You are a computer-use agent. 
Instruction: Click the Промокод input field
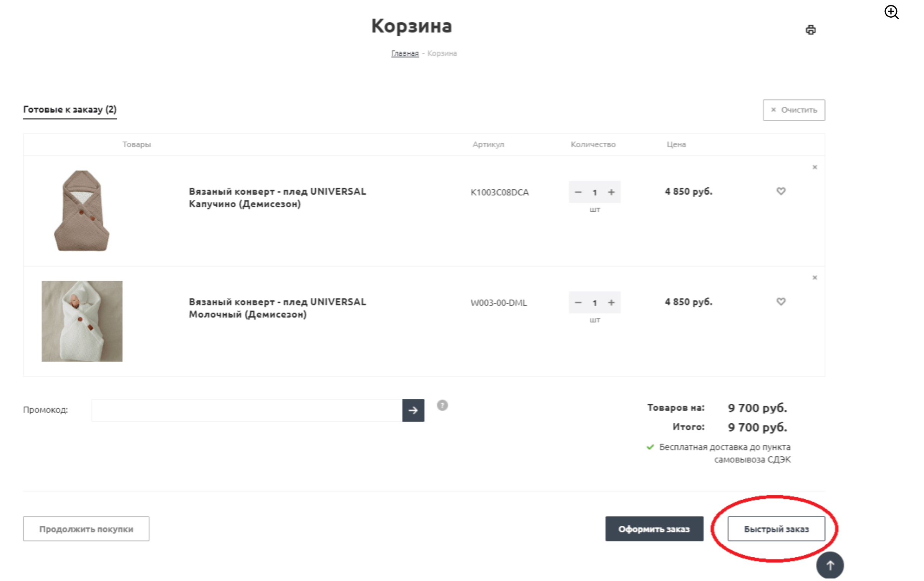click(x=247, y=410)
